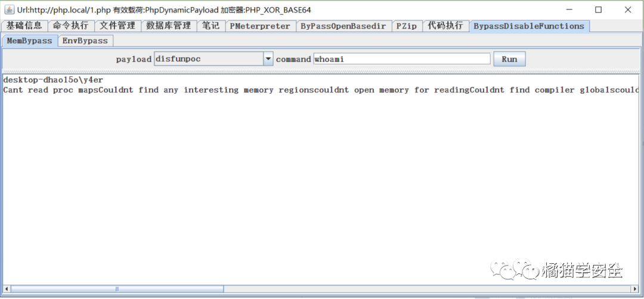Select the BypassDisableFunctions tab

(x=529, y=26)
